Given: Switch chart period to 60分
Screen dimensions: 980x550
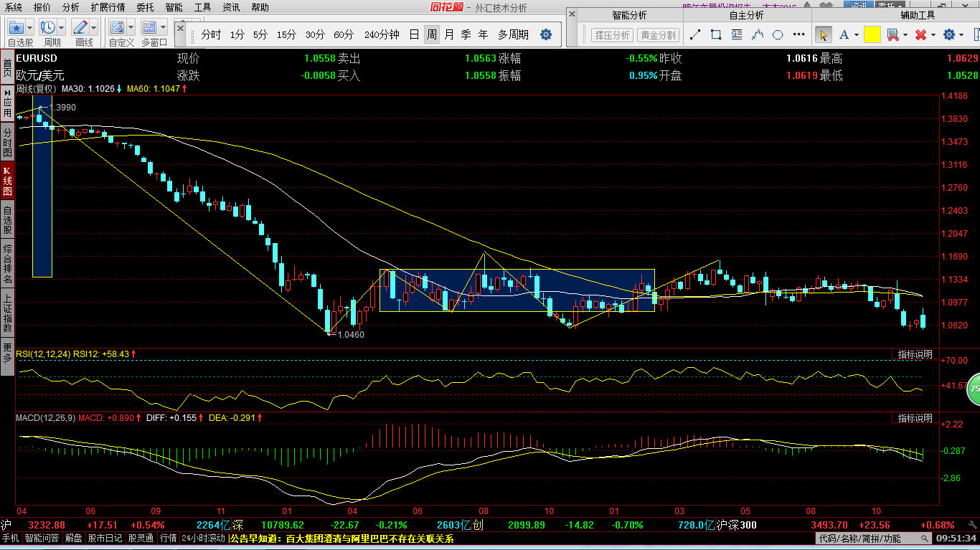Looking at the screenshot, I should click(344, 34).
